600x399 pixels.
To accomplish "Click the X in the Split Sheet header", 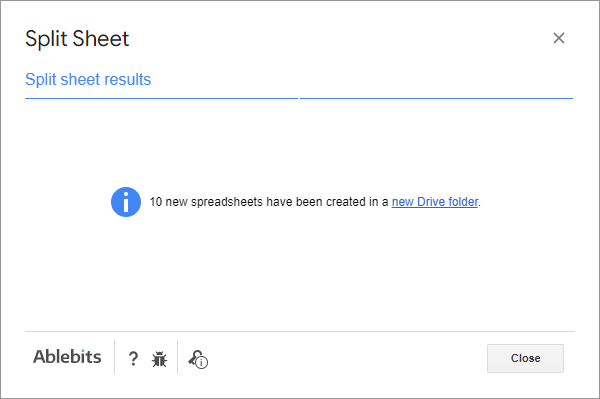I will 559,38.
